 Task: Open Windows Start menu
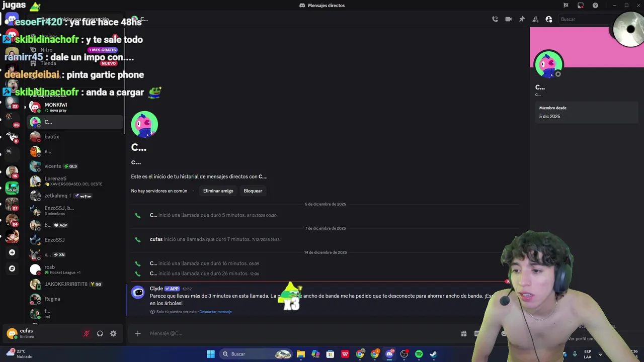click(x=211, y=354)
